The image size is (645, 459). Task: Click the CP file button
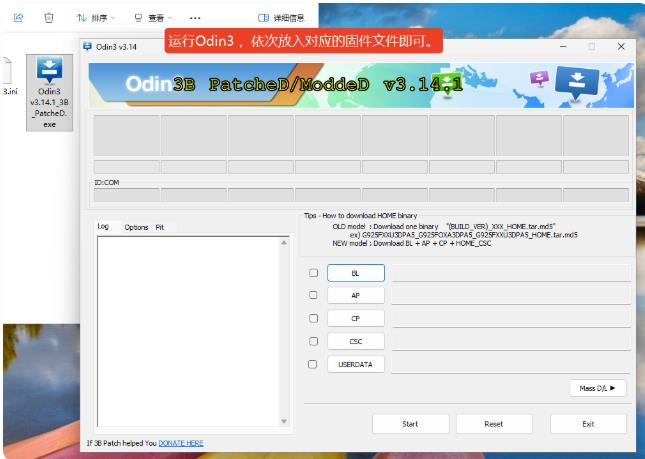pos(356,318)
